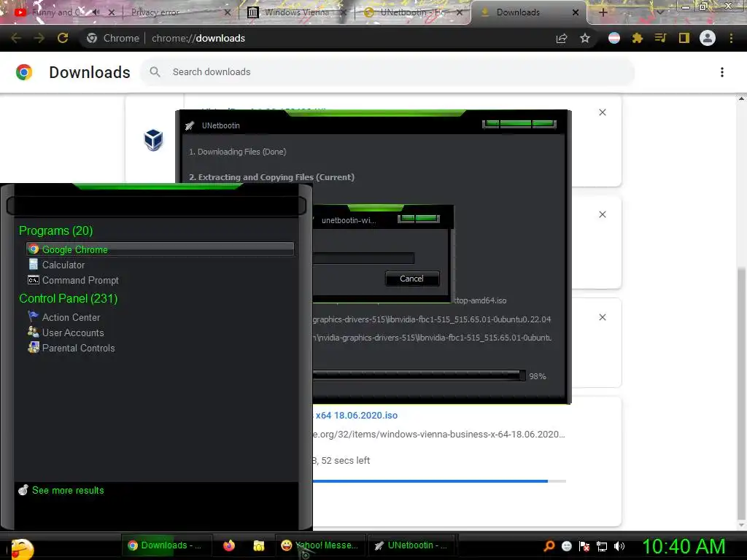This screenshot has width=747, height=560.
Task: Click the network tray icon
Action: (602, 546)
